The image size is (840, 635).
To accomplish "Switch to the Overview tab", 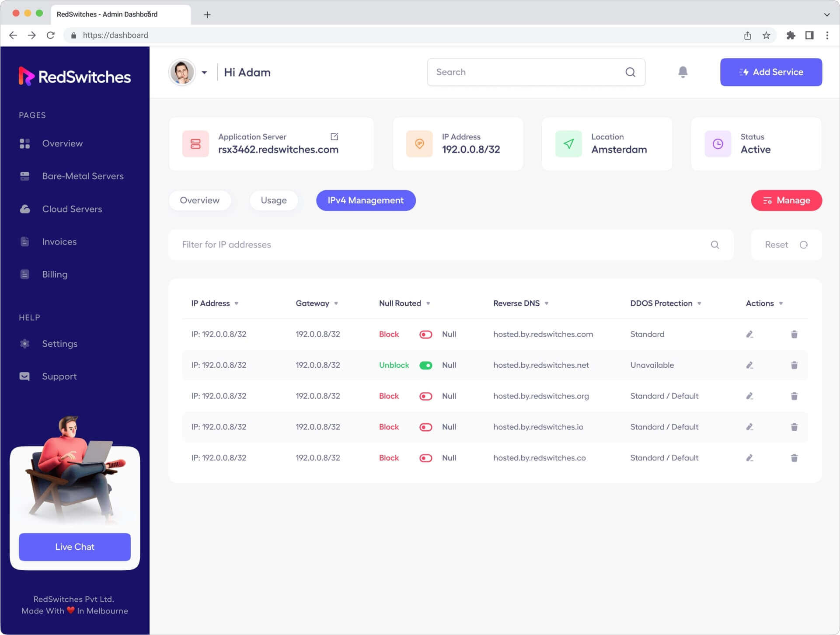I will pyautogui.click(x=200, y=200).
